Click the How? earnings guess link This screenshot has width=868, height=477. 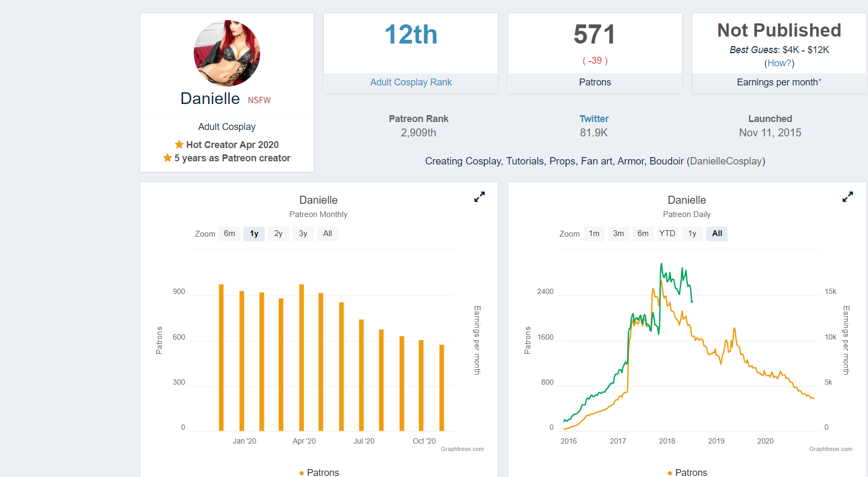(779, 63)
